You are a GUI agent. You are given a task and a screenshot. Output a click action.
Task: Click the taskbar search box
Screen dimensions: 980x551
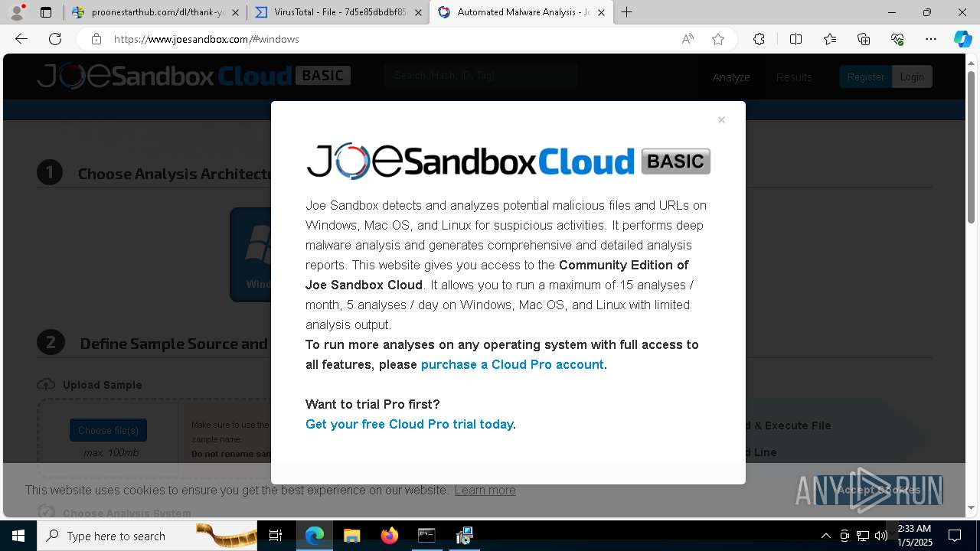148,536
